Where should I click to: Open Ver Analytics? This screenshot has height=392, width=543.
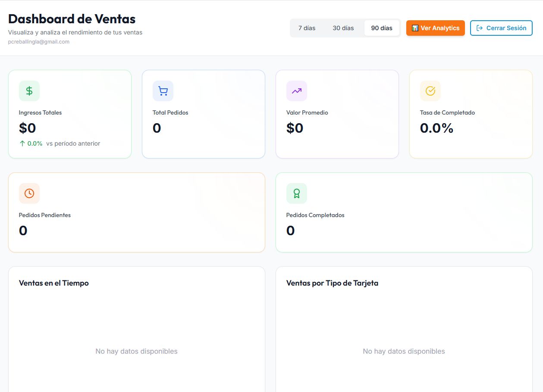pos(436,28)
